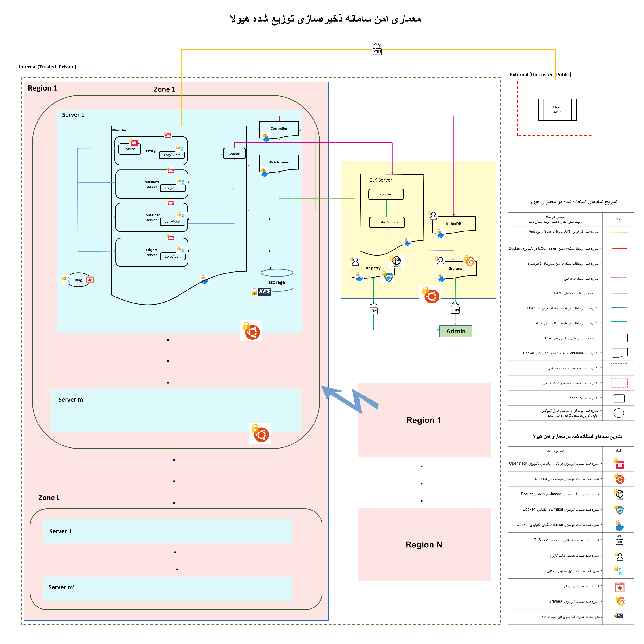Click the red dashed rectangle legend symbol
Viewport: 644px width, 644px height.
coord(619,383)
